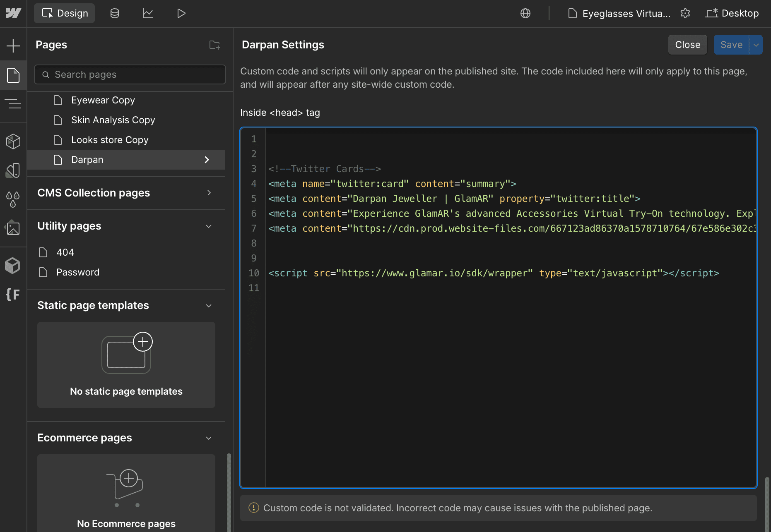Click the Twitter Cards comment line
Image resolution: width=771 pixels, height=532 pixels.
tap(325, 169)
